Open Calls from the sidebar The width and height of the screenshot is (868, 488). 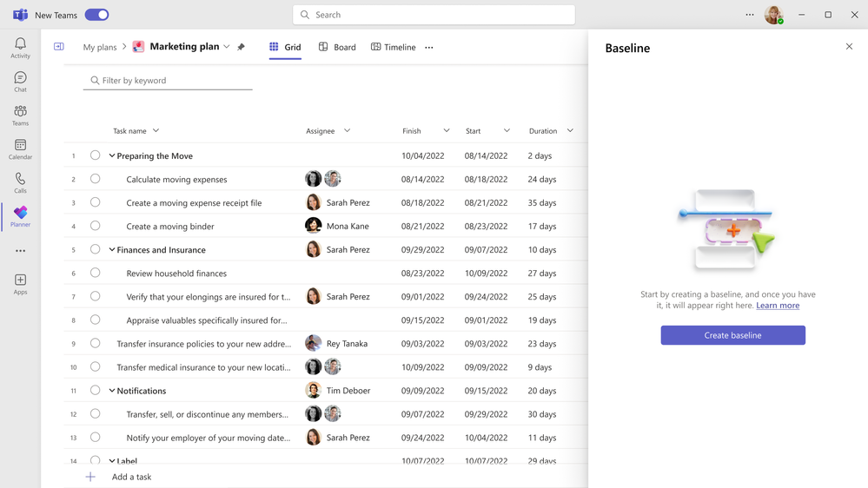[21, 182]
